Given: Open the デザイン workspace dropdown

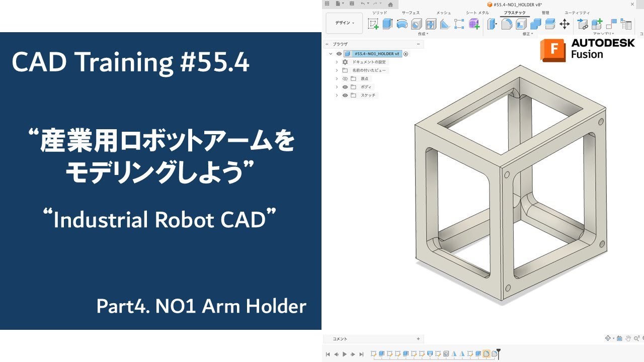Looking at the screenshot, I should pyautogui.click(x=344, y=23).
